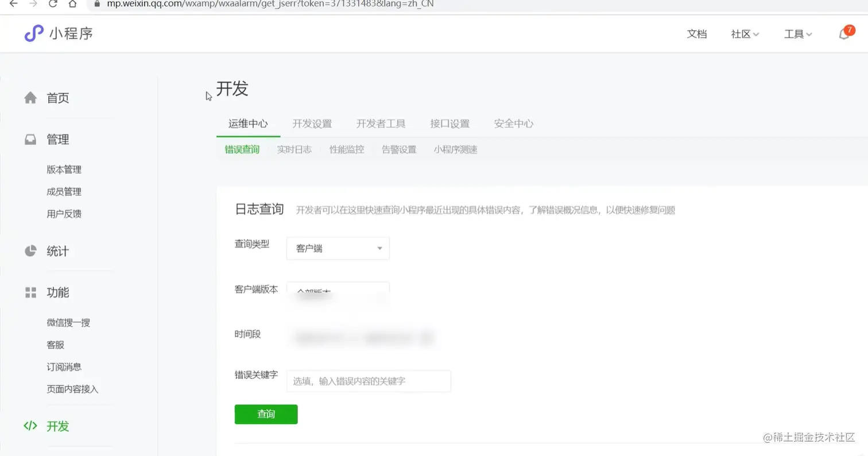868x456 pixels.
Task: Click the browser back arrow
Action: [x=13, y=3]
